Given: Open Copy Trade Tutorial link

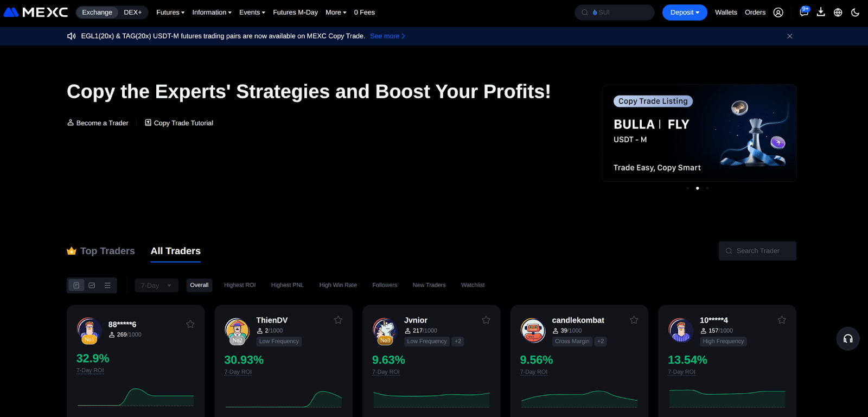Looking at the screenshot, I should click(179, 123).
